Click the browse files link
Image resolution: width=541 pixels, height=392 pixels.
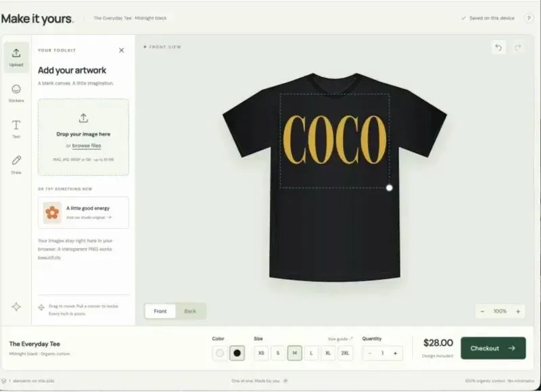[x=87, y=146]
